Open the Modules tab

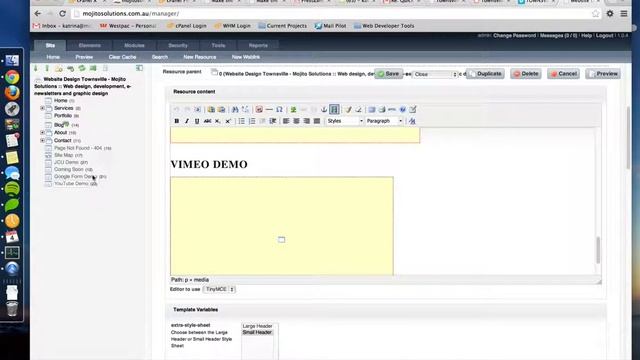(134, 45)
